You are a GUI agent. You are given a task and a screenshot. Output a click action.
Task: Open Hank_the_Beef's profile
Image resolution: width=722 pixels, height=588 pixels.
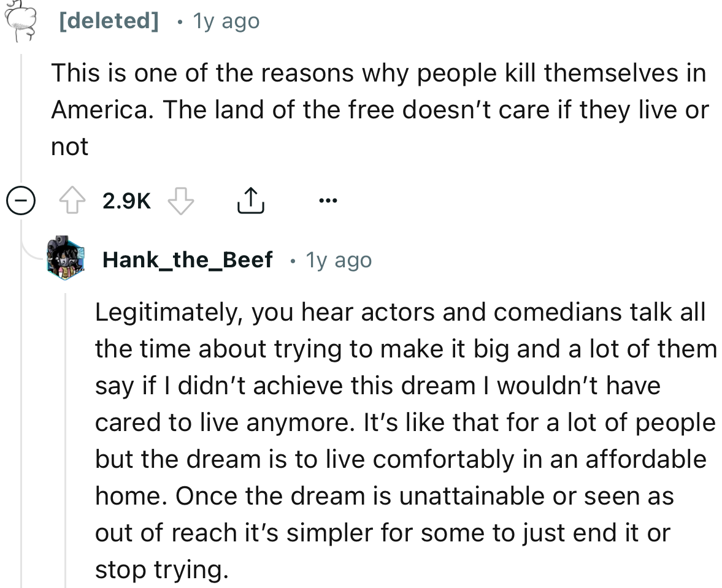point(187,259)
